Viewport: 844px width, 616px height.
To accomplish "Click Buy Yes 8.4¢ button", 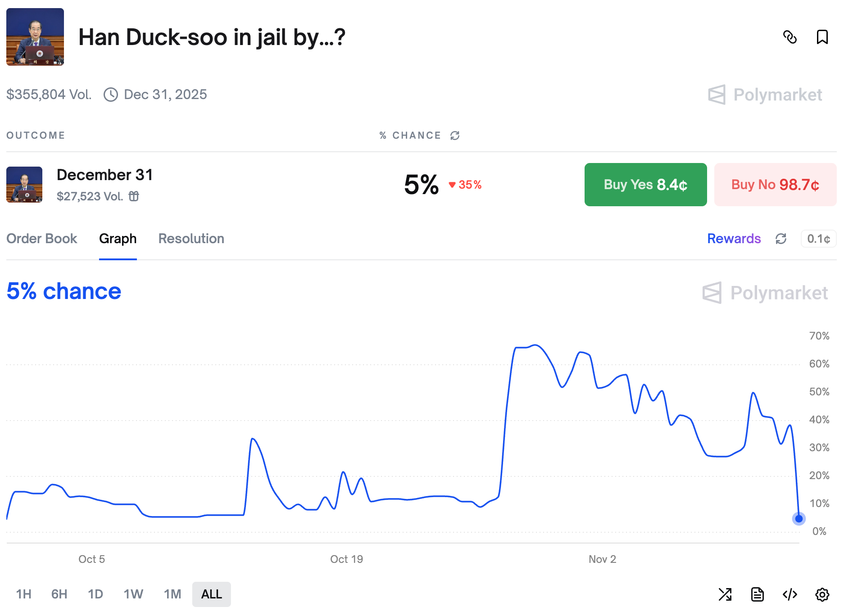I will [645, 185].
